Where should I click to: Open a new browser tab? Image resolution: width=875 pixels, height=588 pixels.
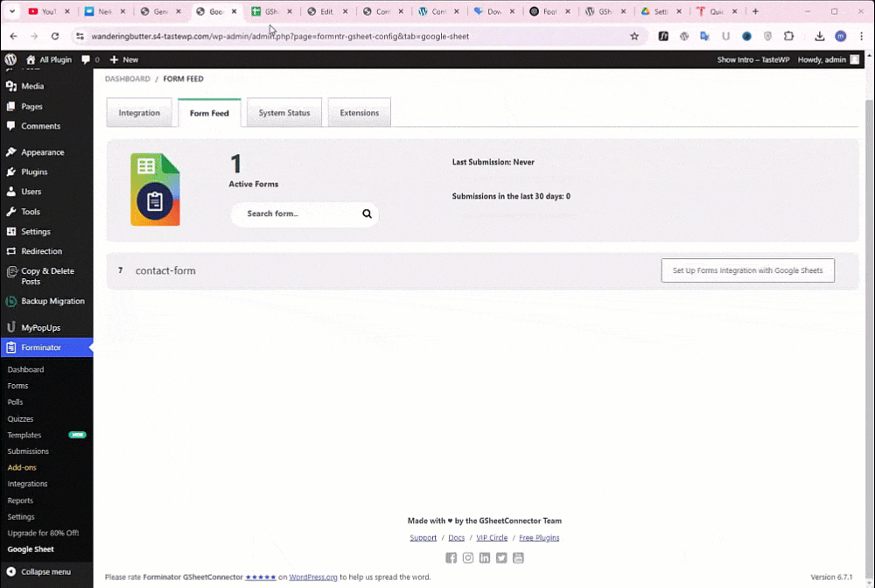755,11
